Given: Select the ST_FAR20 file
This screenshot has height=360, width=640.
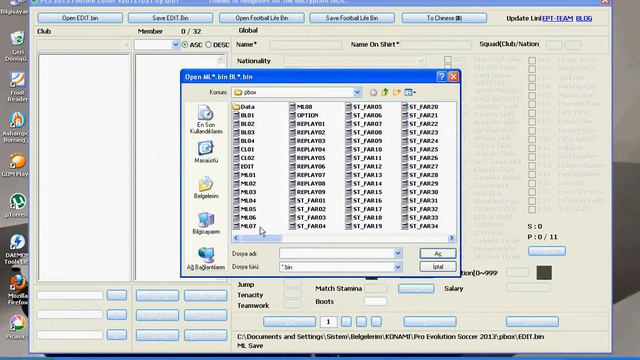Looking at the screenshot, I should coord(420,107).
